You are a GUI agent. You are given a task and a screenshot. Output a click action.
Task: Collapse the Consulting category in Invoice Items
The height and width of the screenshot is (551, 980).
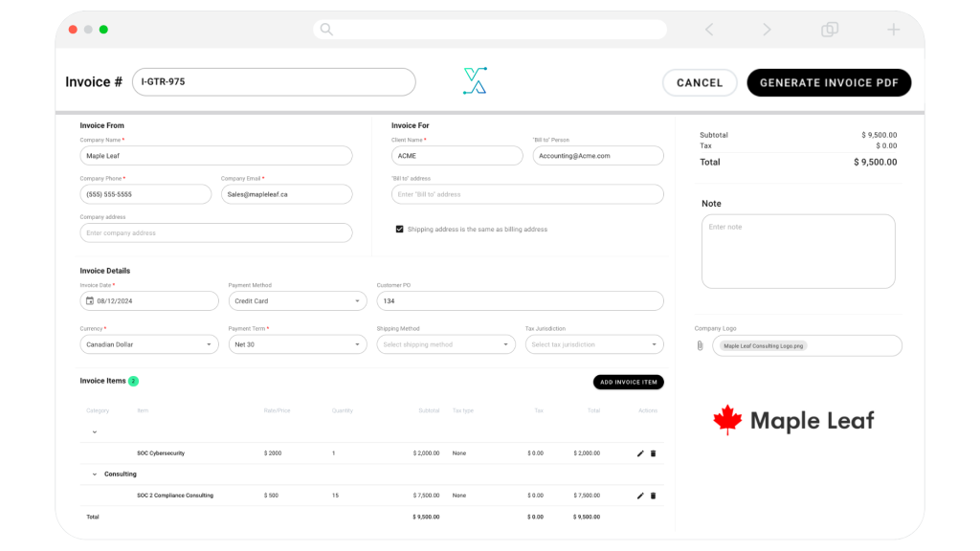click(93, 474)
